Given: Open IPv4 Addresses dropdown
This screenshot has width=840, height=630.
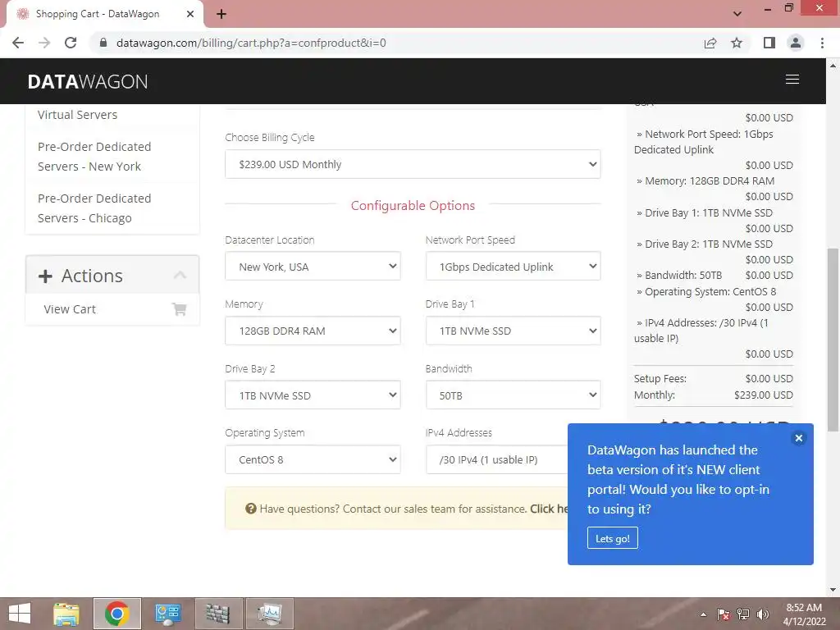Looking at the screenshot, I should point(496,459).
